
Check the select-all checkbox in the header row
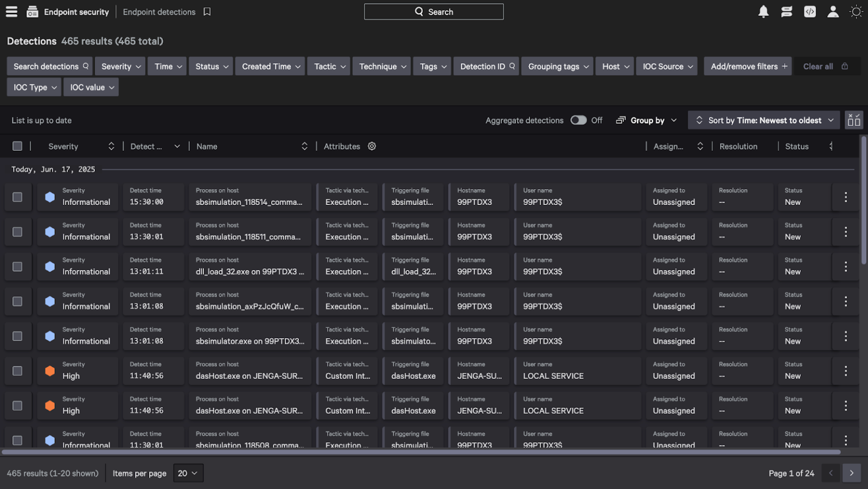point(17,146)
